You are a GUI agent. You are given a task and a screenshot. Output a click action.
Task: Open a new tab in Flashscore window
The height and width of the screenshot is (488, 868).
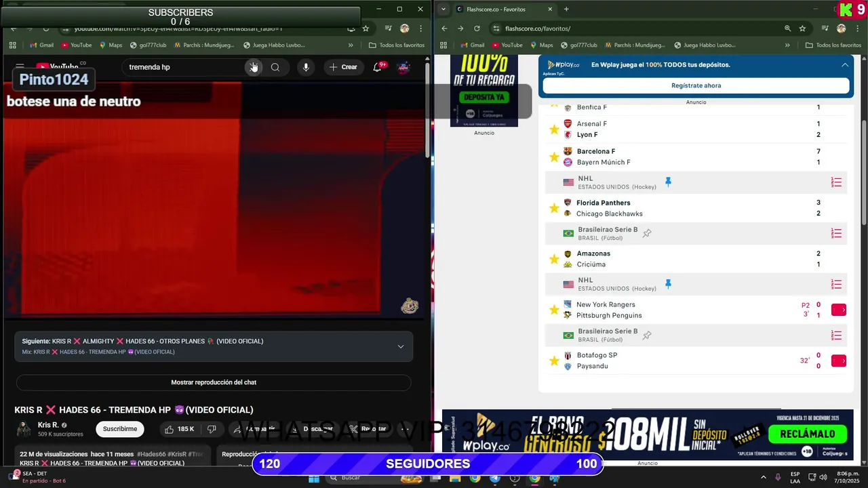[x=566, y=9]
